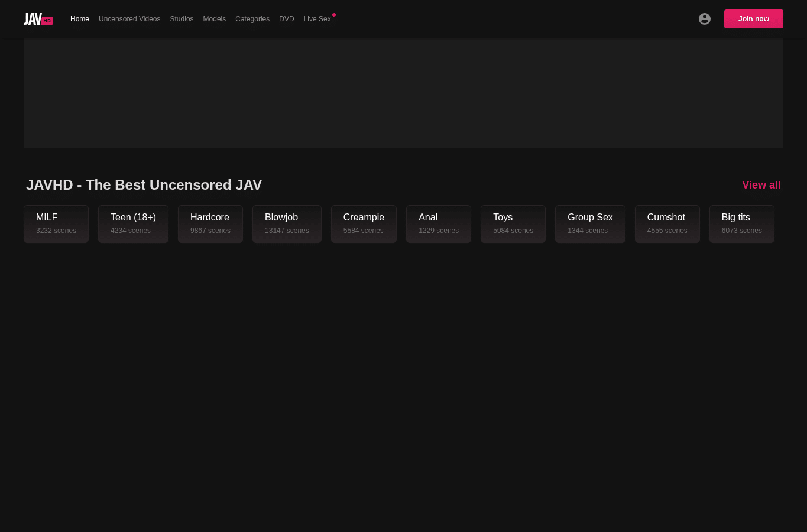807x532 pixels.
Task: Open the Studios menu item
Action: [182, 19]
